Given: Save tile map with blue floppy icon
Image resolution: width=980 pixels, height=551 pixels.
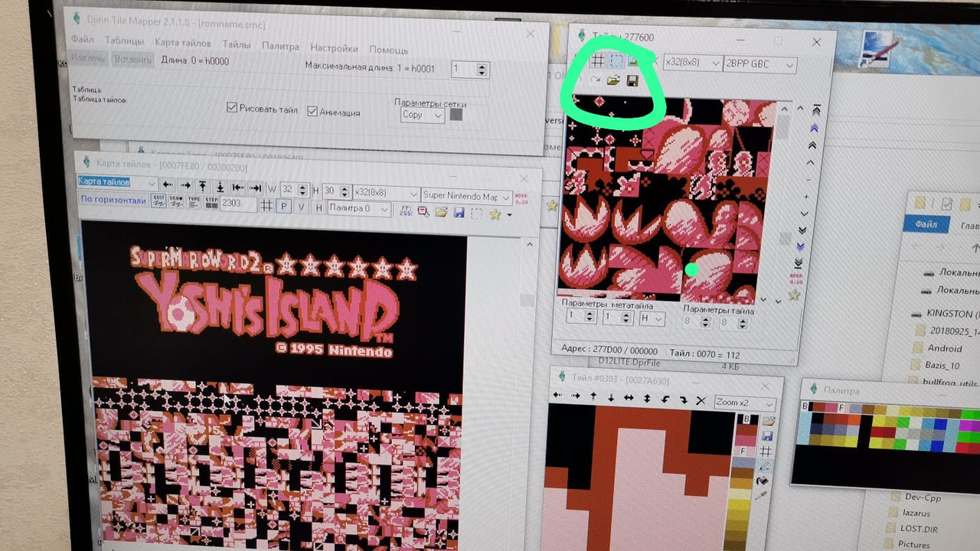Looking at the screenshot, I should pyautogui.click(x=459, y=213).
